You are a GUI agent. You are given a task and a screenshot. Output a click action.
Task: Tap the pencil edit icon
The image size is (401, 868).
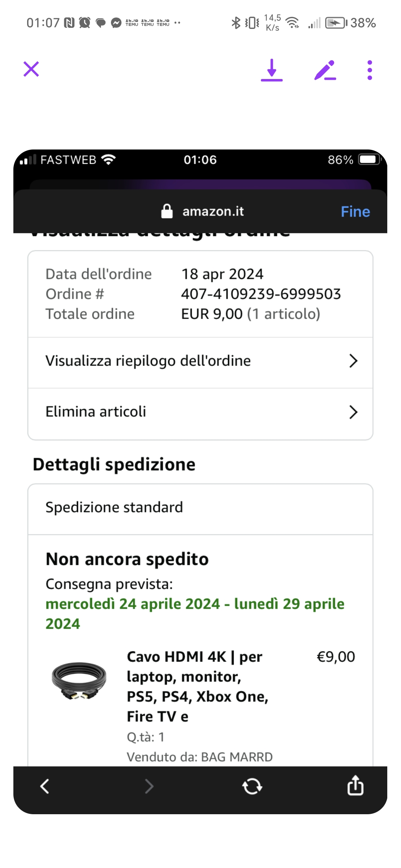[x=325, y=70]
